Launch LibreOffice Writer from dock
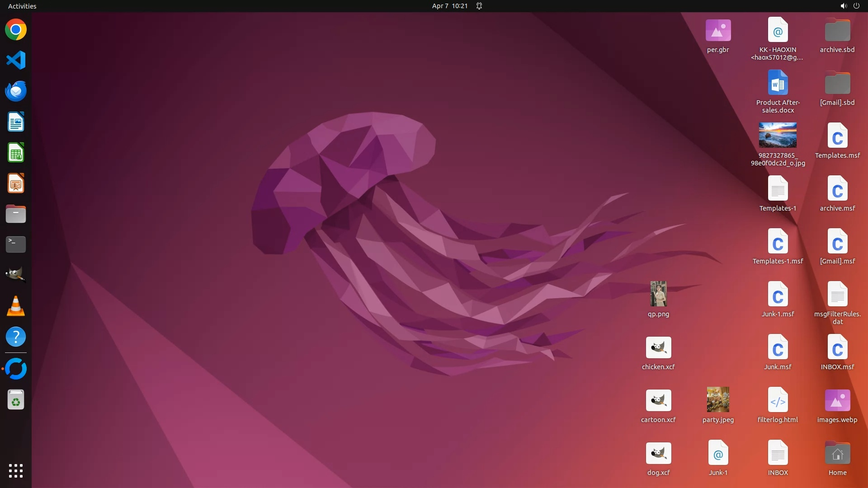 16,122
